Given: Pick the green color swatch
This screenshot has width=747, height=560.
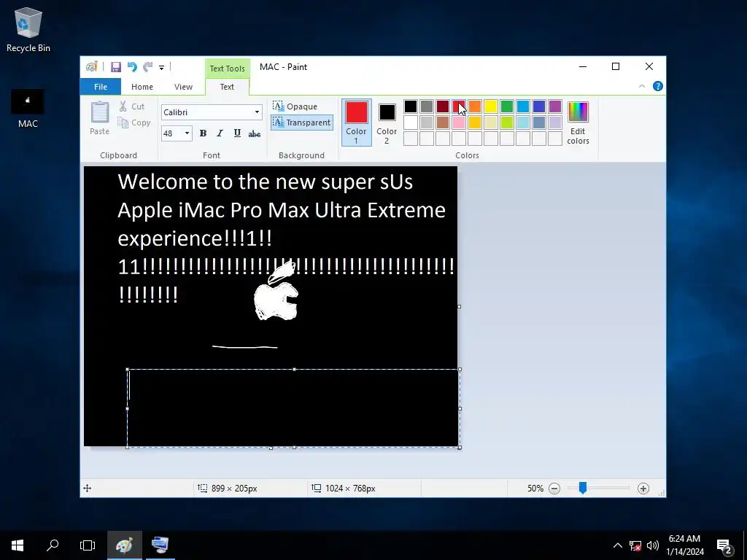Looking at the screenshot, I should click(507, 106).
